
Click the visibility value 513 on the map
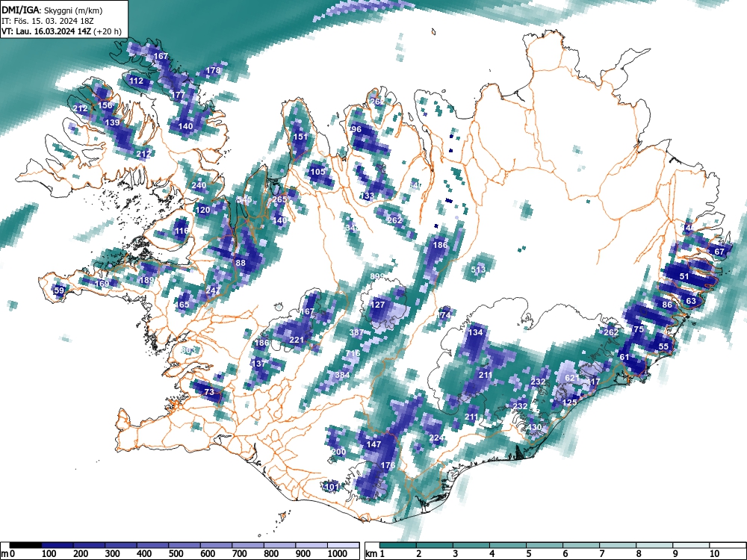(x=478, y=269)
